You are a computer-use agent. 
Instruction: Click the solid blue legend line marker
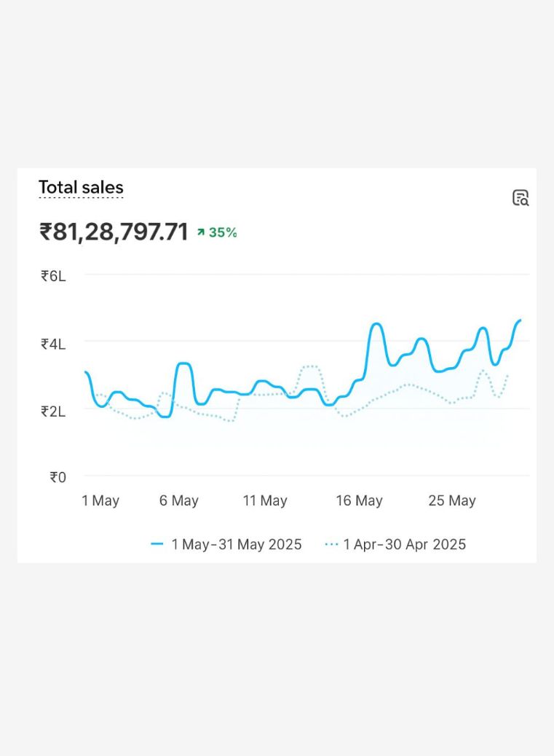[157, 544]
